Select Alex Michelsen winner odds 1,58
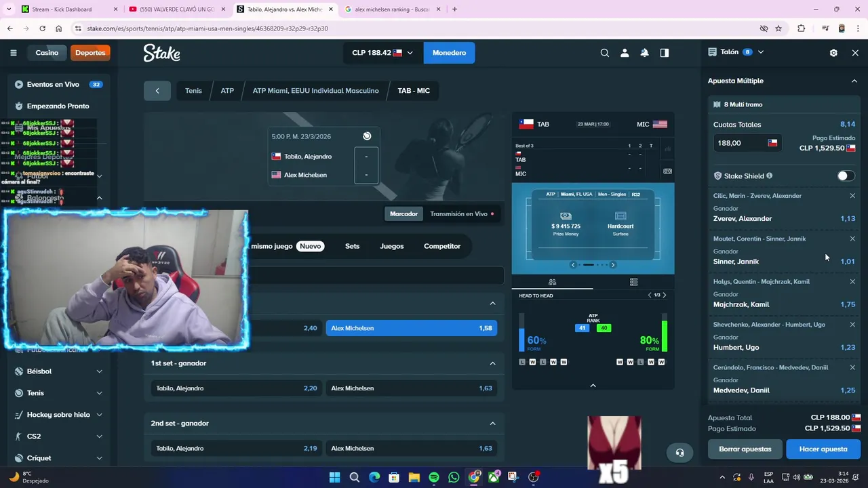This screenshot has height=488, width=868. (412, 328)
